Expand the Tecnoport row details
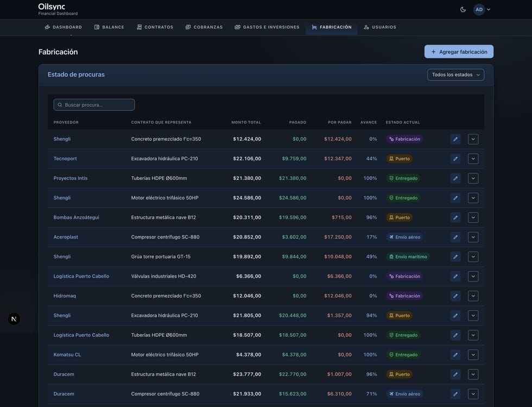532x407 pixels. point(473,159)
